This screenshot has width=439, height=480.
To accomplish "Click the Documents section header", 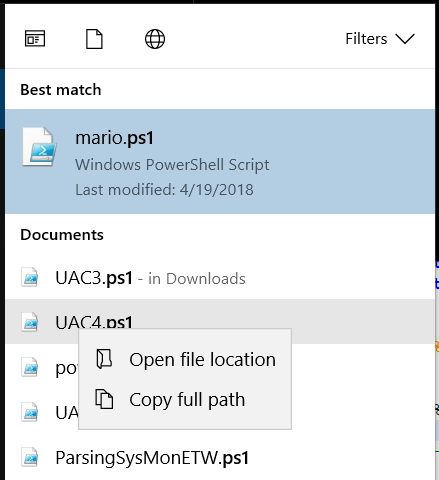I will (x=62, y=235).
